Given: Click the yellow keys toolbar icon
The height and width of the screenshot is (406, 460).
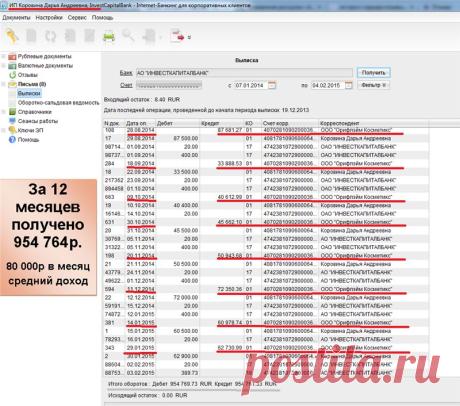Looking at the screenshot, I should click(x=12, y=36).
